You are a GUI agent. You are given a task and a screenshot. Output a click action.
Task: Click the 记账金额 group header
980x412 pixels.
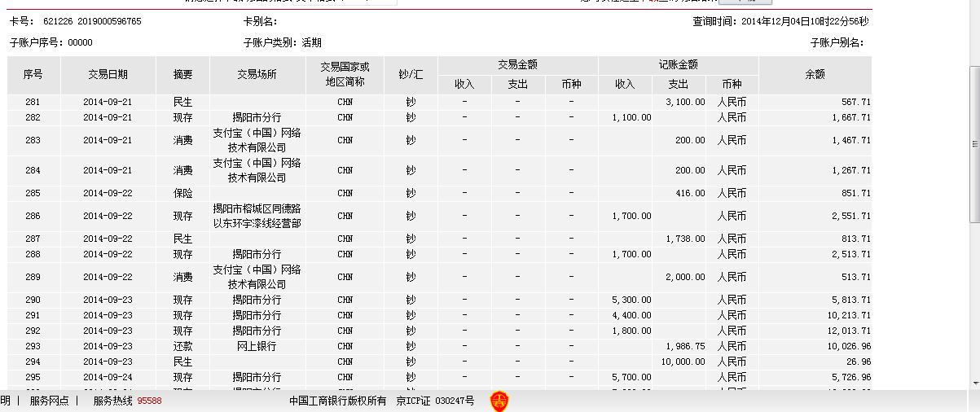[x=679, y=65]
